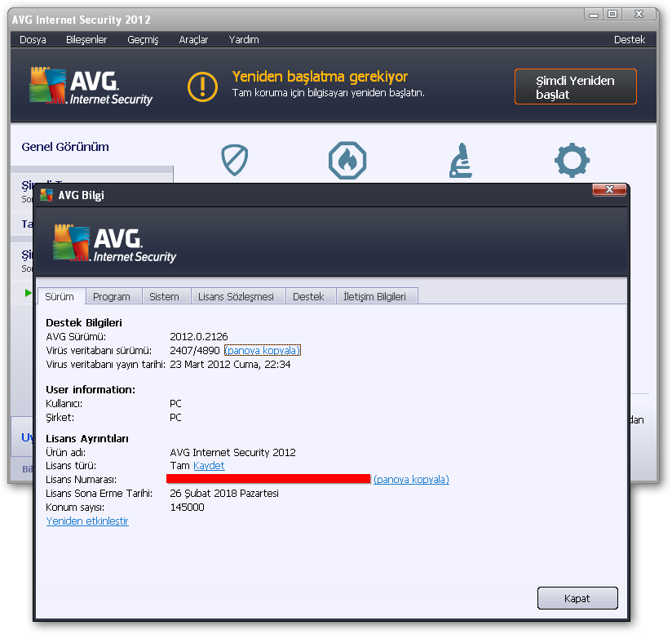Image resolution: width=672 pixels, height=634 pixels.
Task: Click the expiry date 26 Şubat 2018 Pazartesi
Action: [224, 494]
